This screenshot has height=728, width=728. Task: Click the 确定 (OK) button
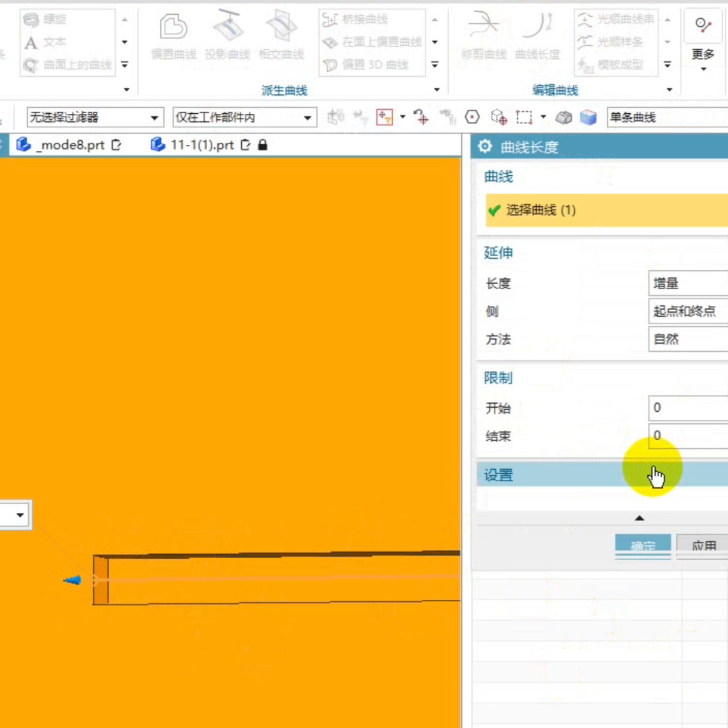point(642,546)
